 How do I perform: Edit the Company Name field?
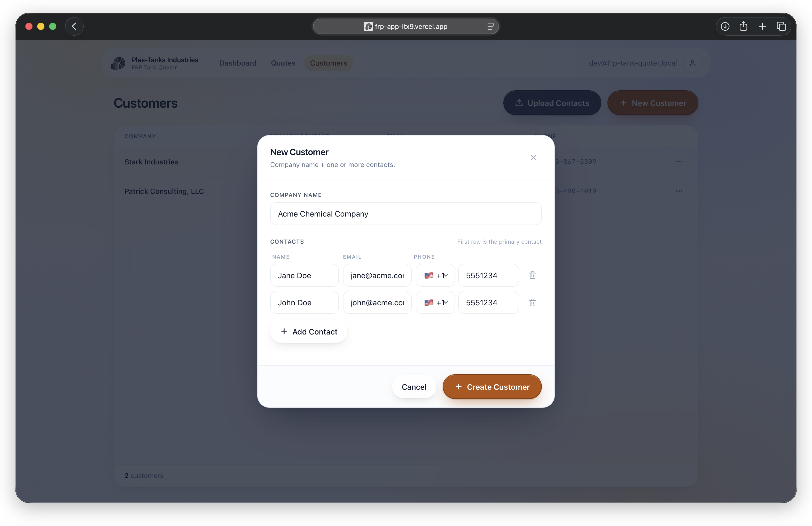[406, 214]
